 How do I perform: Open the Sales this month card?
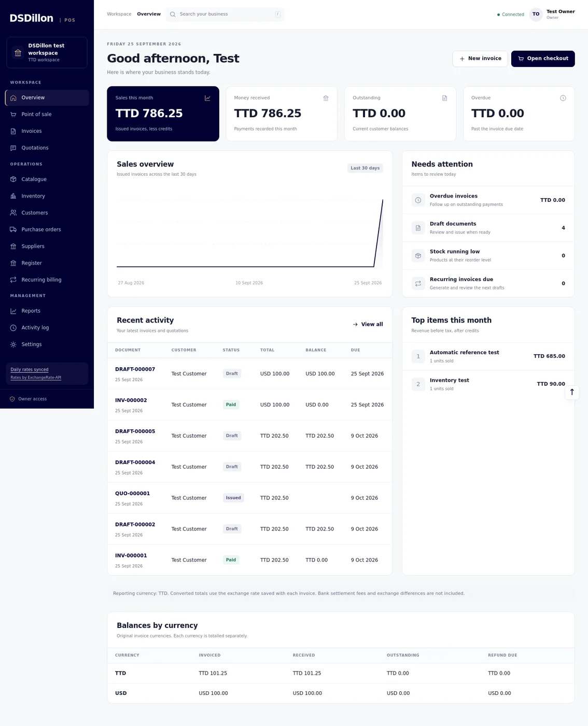(163, 114)
